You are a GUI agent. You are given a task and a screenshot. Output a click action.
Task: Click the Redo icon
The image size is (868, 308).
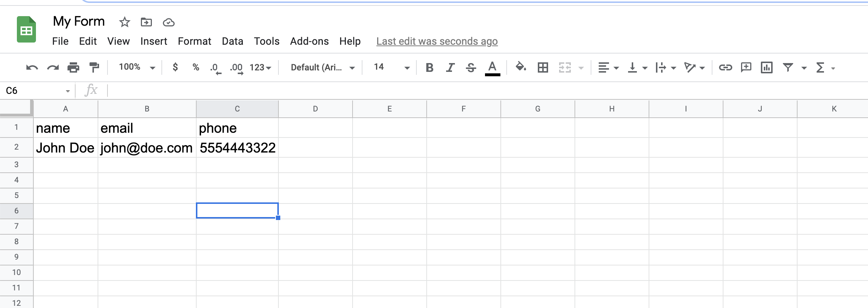tap(53, 67)
